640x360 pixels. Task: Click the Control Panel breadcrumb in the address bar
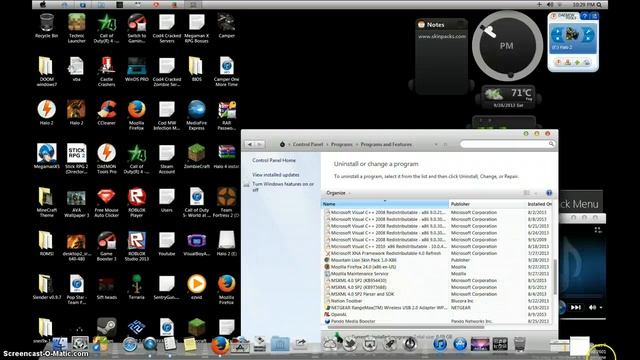click(x=308, y=144)
